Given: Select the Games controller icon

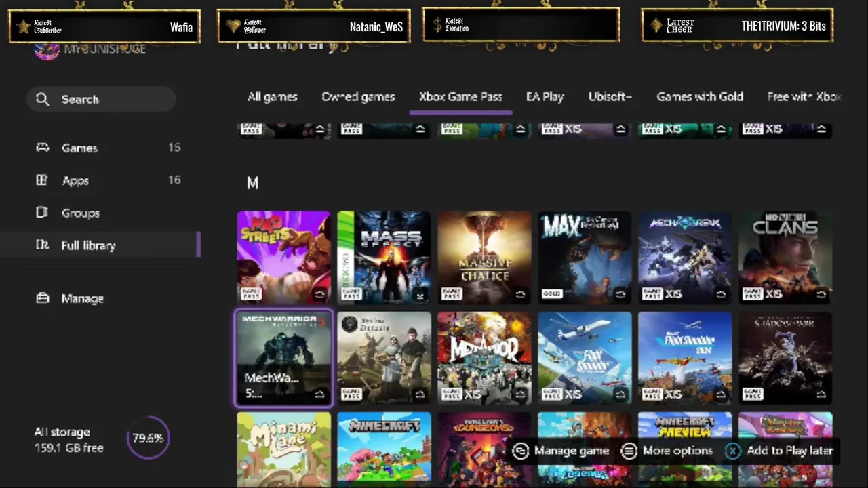Looking at the screenshot, I should pos(42,148).
